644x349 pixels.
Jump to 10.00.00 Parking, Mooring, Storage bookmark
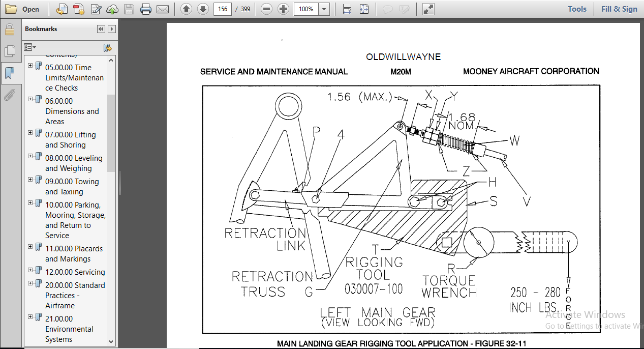[x=75, y=220]
